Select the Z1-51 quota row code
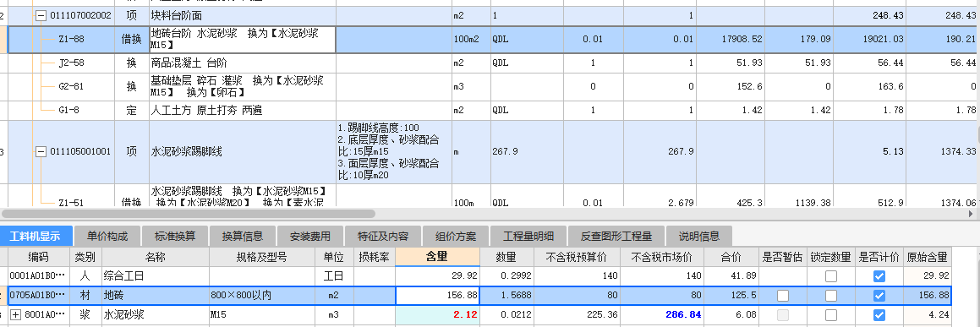Viewport: 980px width, 327px height. [x=71, y=203]
